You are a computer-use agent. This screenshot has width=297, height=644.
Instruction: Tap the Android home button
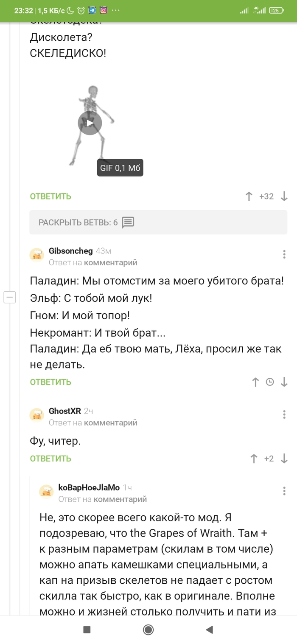(148, 630)
